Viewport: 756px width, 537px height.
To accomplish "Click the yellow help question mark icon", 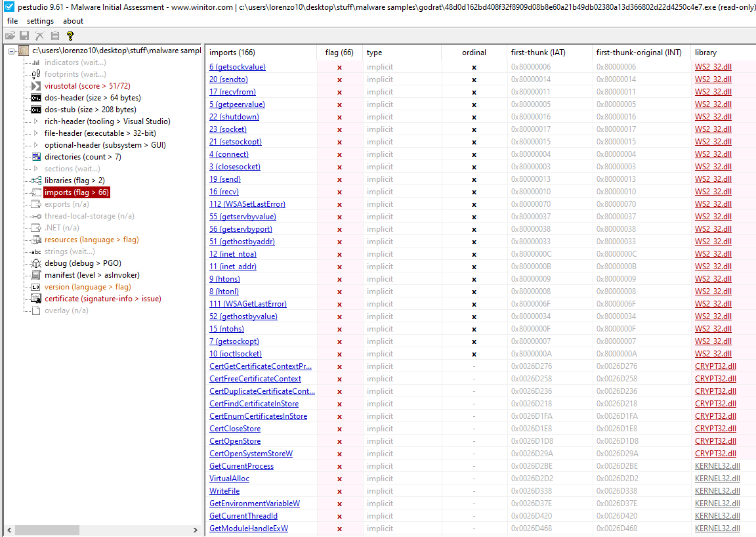I will pos(70,35).
